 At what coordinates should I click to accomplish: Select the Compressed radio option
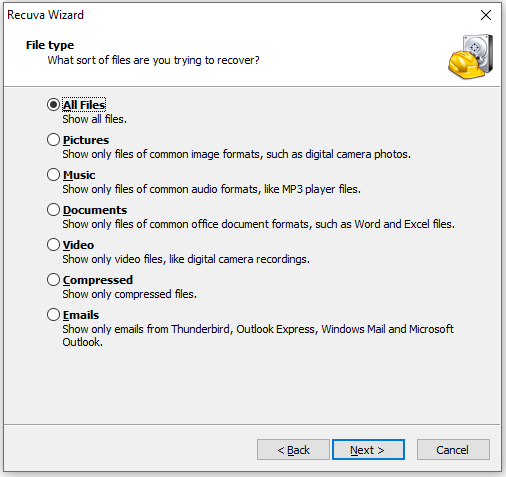click(x=53, y=280)
